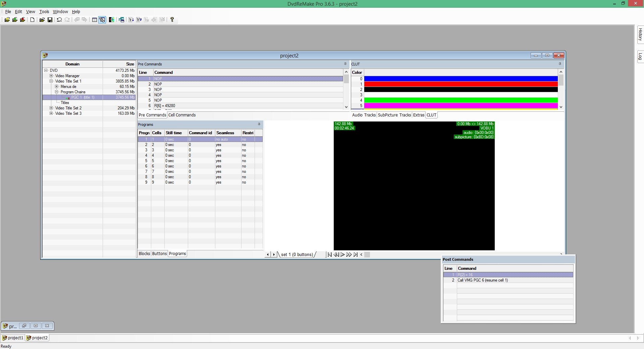Pin the CLUT panel

click(559, 64)
